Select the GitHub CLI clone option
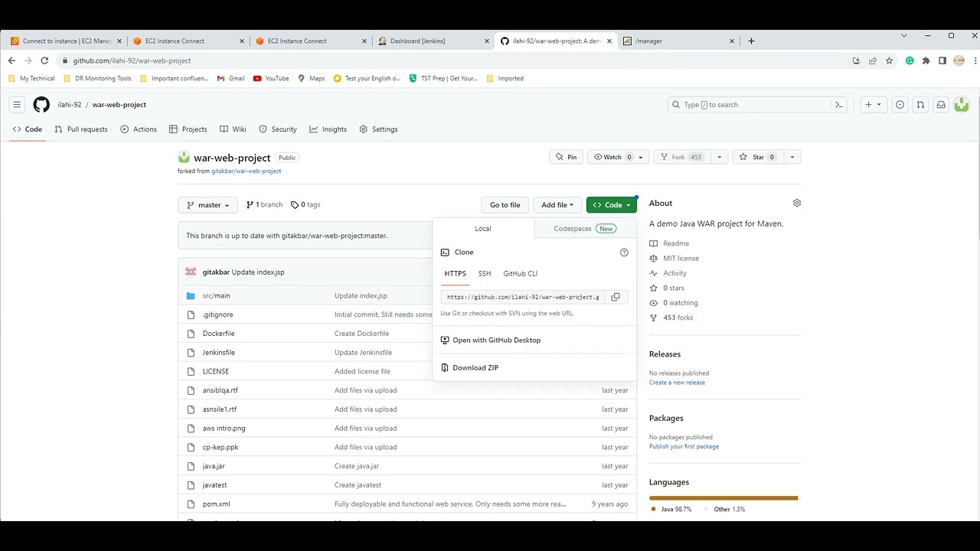This screenshot has width=980, height=551. 521,274
